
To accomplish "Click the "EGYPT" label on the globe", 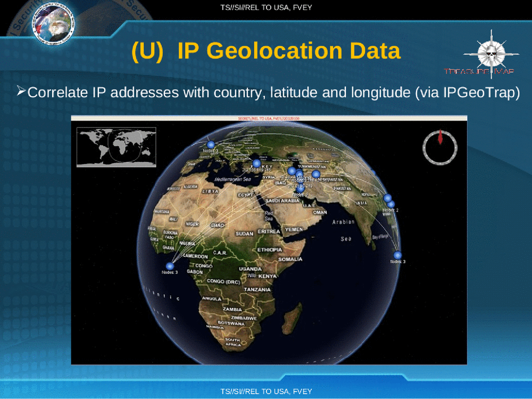I will (245, 195).
